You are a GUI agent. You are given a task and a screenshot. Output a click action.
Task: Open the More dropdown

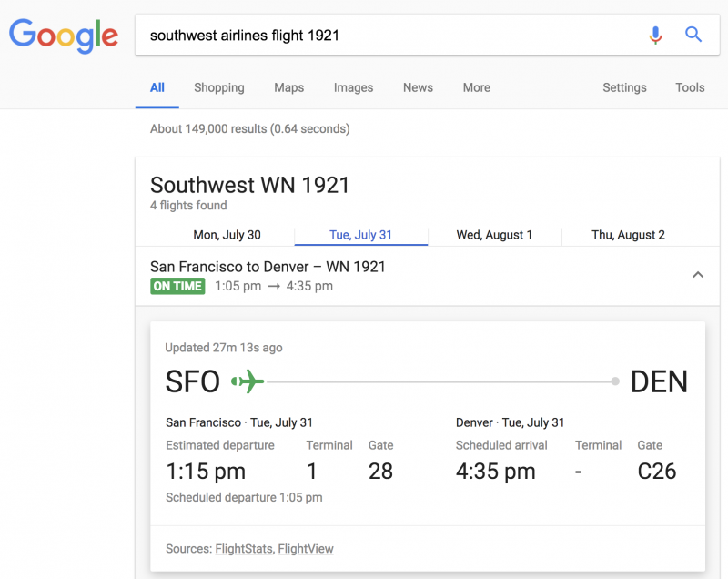476,87
